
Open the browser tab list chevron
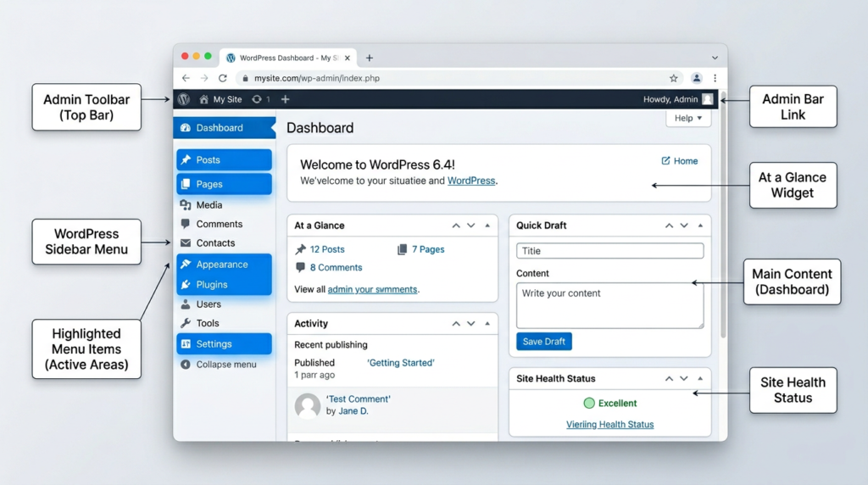[715, 58]
